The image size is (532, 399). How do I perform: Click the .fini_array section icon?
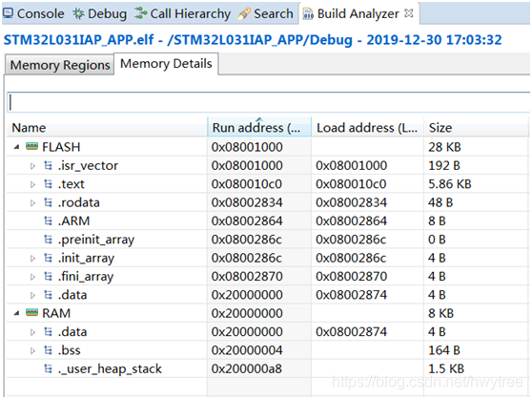click(49, 276)
